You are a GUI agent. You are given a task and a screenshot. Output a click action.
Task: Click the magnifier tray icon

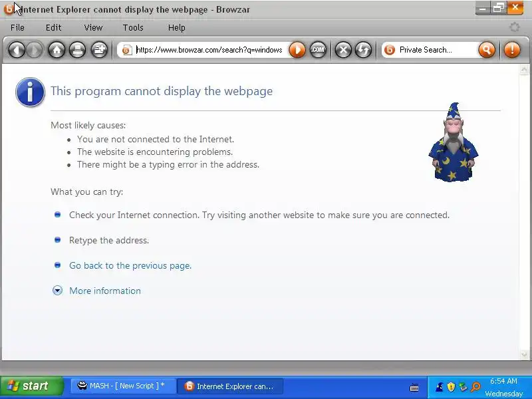tap(476, 386)
